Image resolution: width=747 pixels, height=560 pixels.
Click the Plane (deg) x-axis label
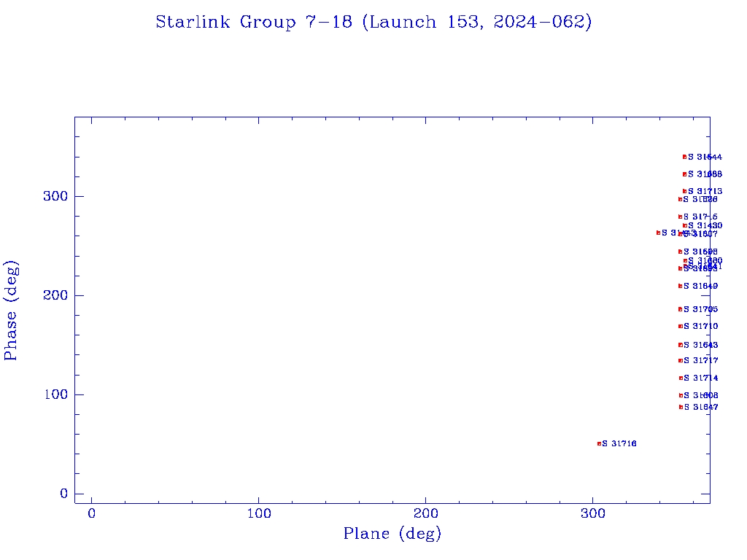click(x=392, y=534)
